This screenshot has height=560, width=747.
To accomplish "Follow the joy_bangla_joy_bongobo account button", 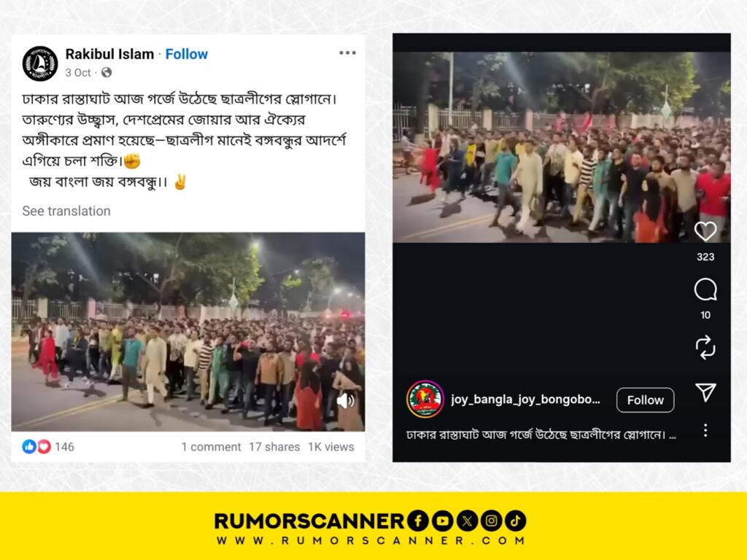I will coord(645,400).
